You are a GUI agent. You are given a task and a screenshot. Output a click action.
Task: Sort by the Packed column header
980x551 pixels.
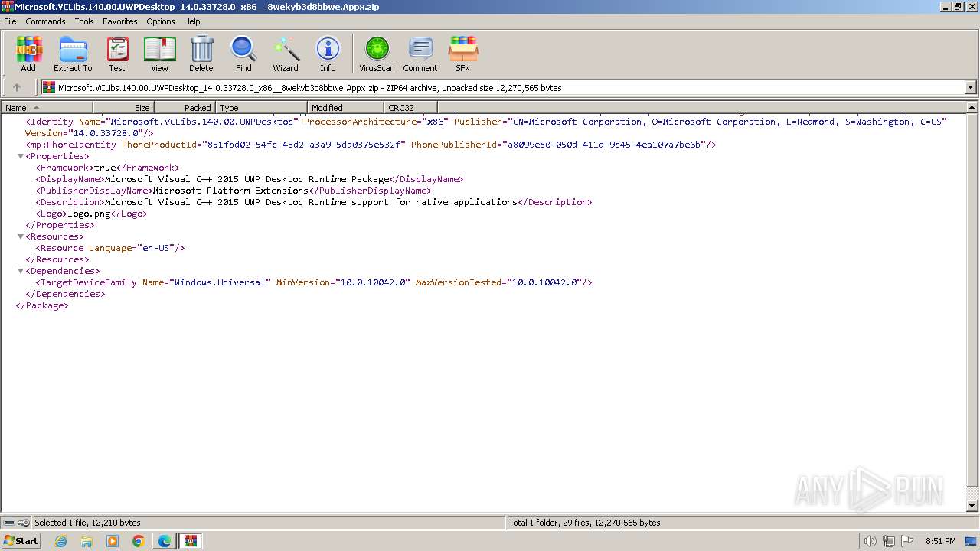tap(185, 108)
